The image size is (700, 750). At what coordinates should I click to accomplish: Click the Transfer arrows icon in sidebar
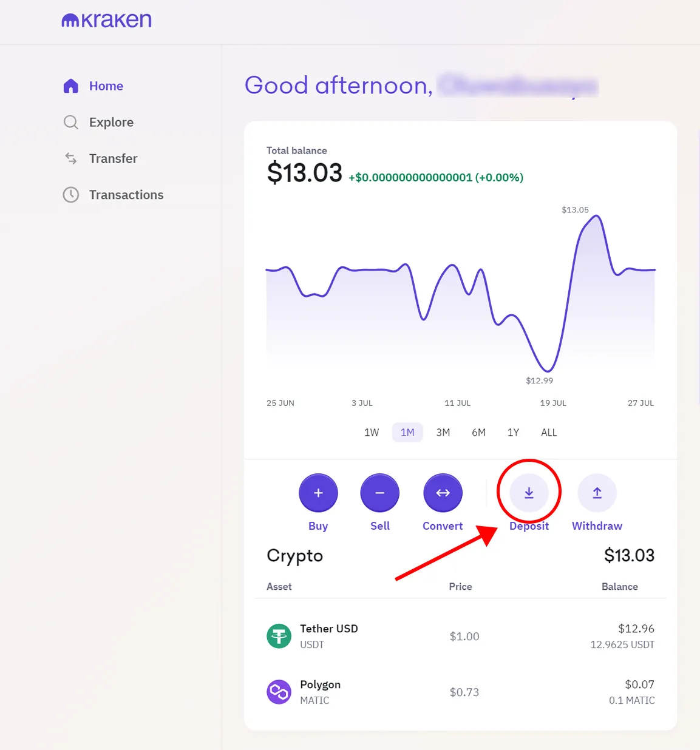70,158
